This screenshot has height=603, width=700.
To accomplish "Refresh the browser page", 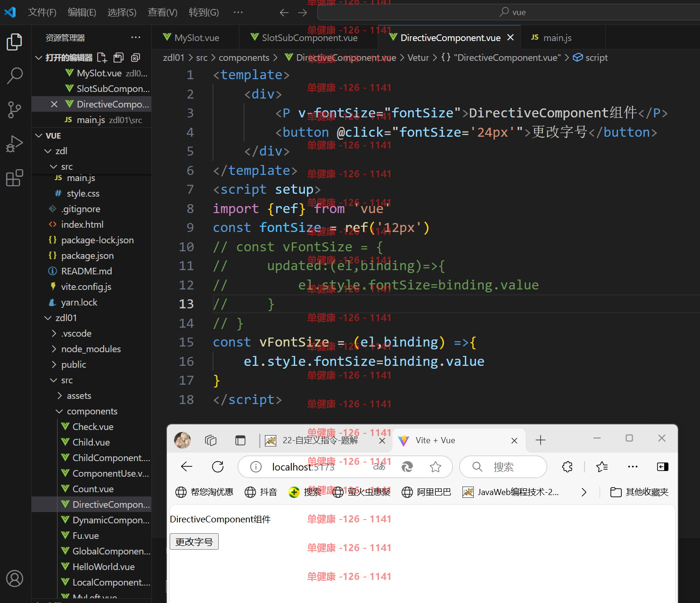I will (218, 467).
